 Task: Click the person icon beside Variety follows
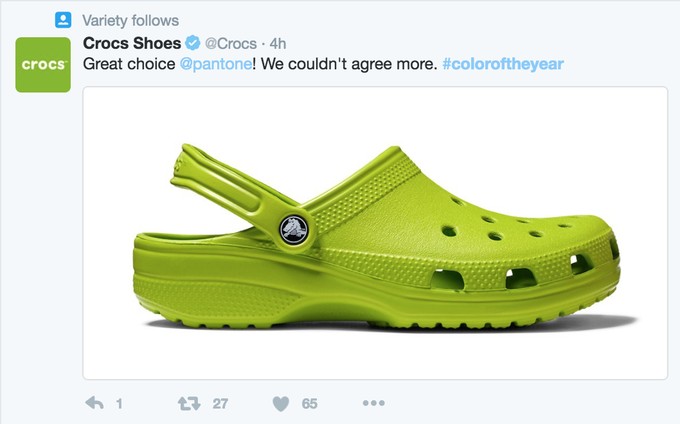pyautogui.click(x=62, y=19)
